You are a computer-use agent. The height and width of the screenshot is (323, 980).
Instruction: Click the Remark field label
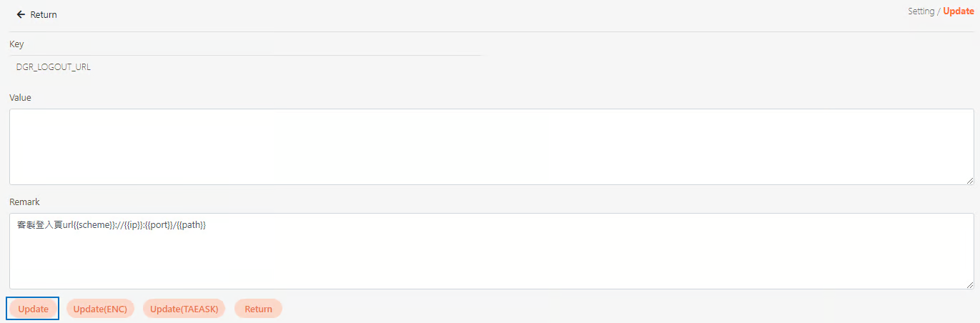pyautogui.click(x=24, y=202)
